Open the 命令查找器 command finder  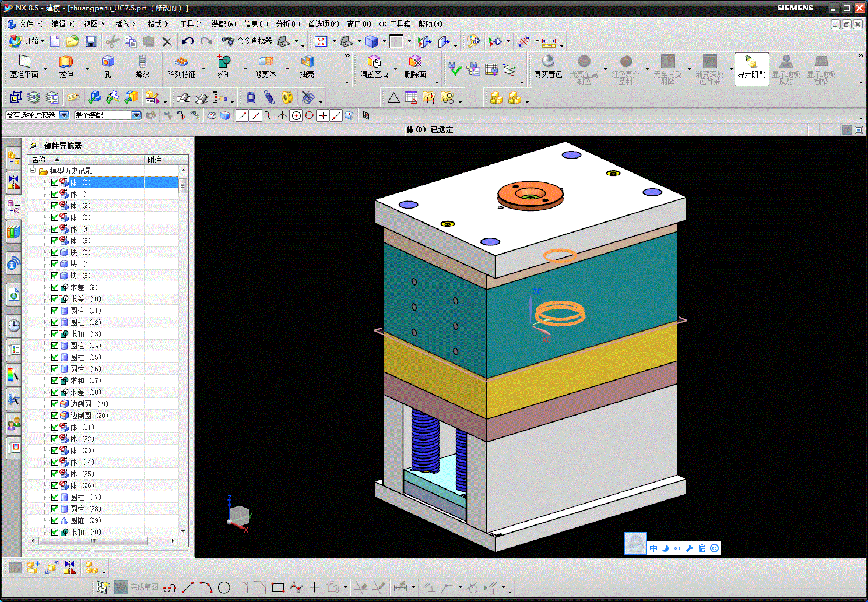coord(247,41)
